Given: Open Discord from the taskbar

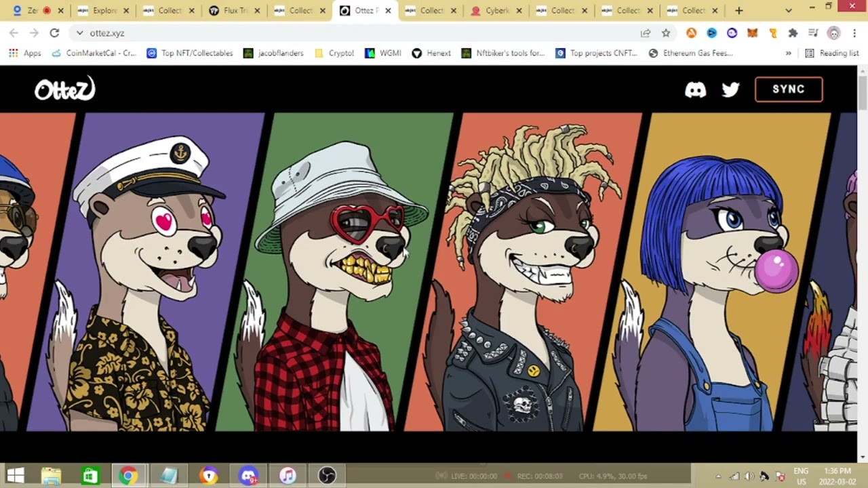Looking at the screenshot, I should pos(248,476).
